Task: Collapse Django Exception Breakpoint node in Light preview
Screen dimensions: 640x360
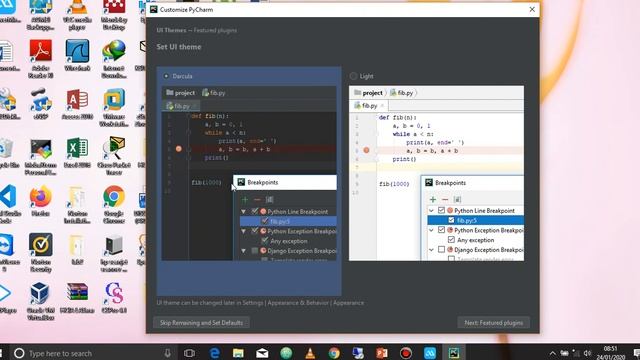Action: point(431,250)
